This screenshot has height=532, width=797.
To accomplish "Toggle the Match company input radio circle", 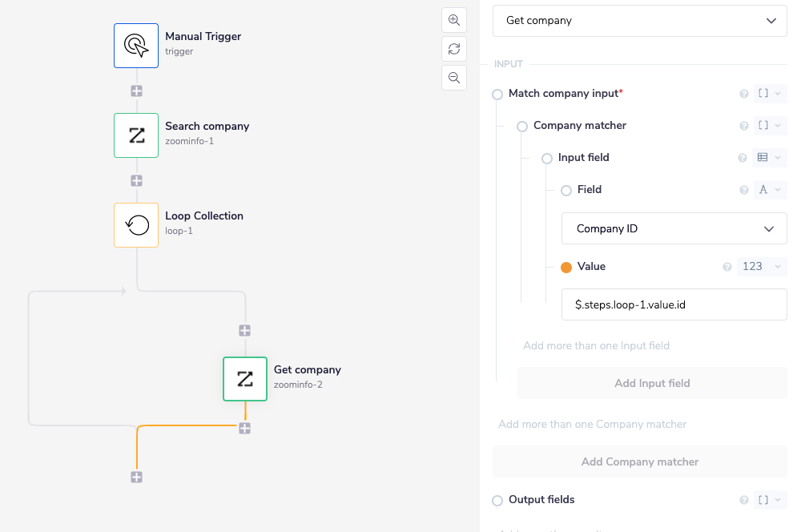I will coord(498,94).
